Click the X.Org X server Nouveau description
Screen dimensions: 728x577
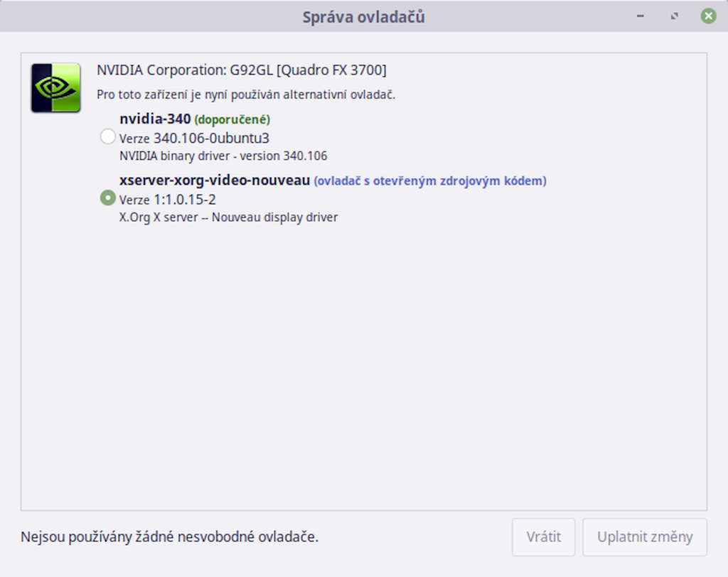coord(228,217)
